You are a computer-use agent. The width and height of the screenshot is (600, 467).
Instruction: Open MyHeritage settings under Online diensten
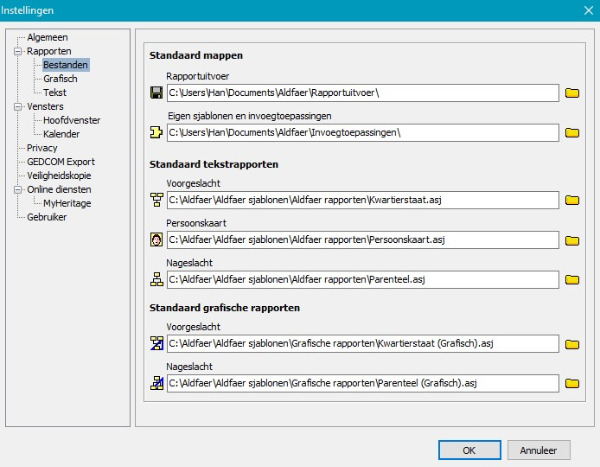(68, 203)
